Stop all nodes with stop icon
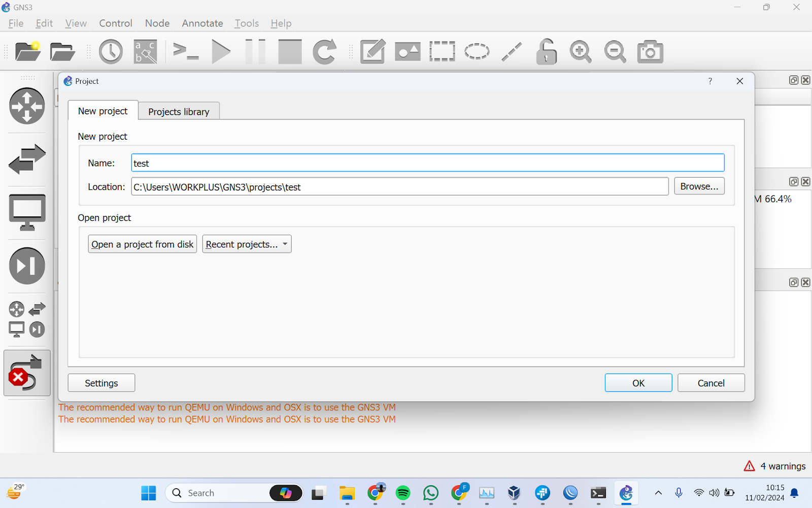 (x=290, y=51)
